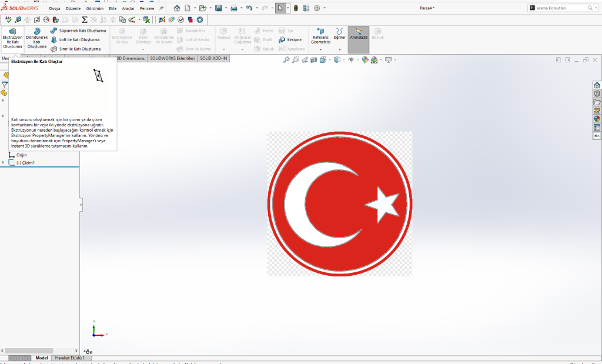Image resolution: width=602 pixels, height=364 pixels.
Task: Click the Save disk icon
Action: pyautogui.click(x=218, y=8)
